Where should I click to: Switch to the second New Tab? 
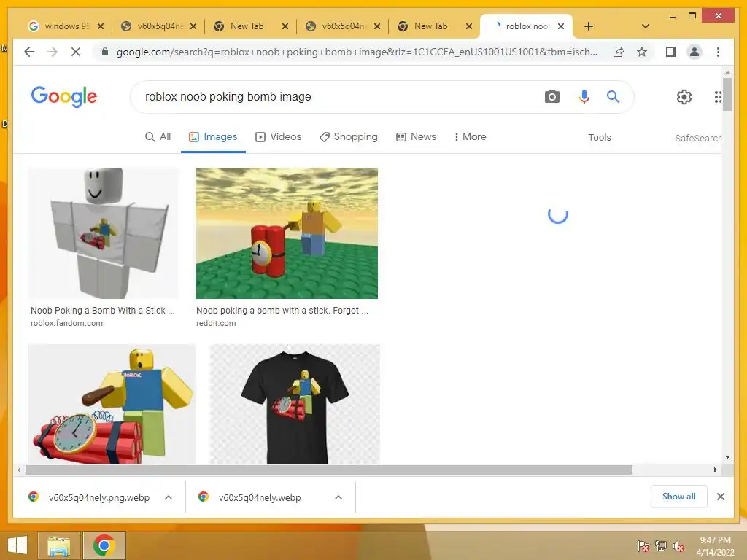coord(435,26)
